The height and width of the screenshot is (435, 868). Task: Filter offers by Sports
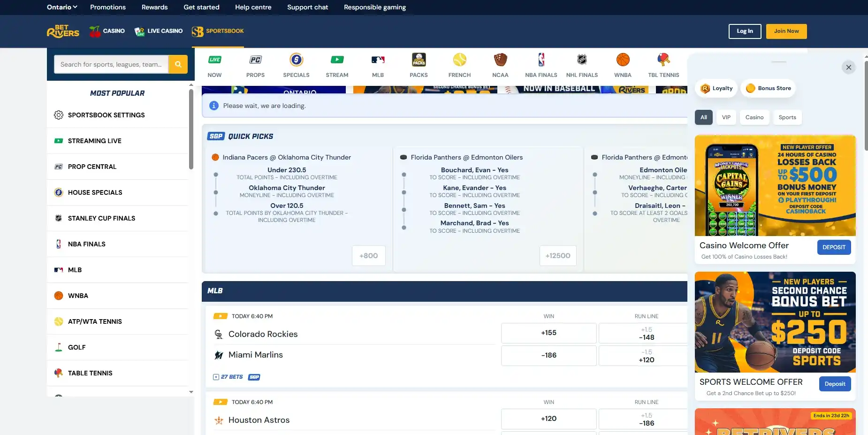(x=787, y=117)
